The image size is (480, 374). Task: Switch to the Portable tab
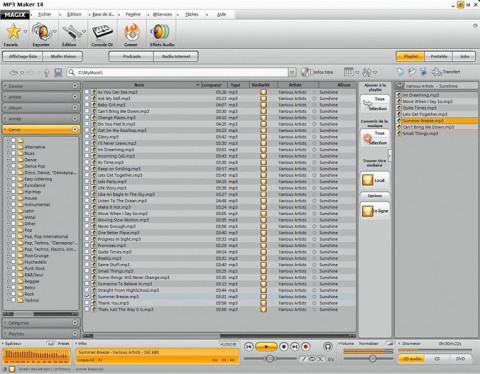tap(439, 56)
